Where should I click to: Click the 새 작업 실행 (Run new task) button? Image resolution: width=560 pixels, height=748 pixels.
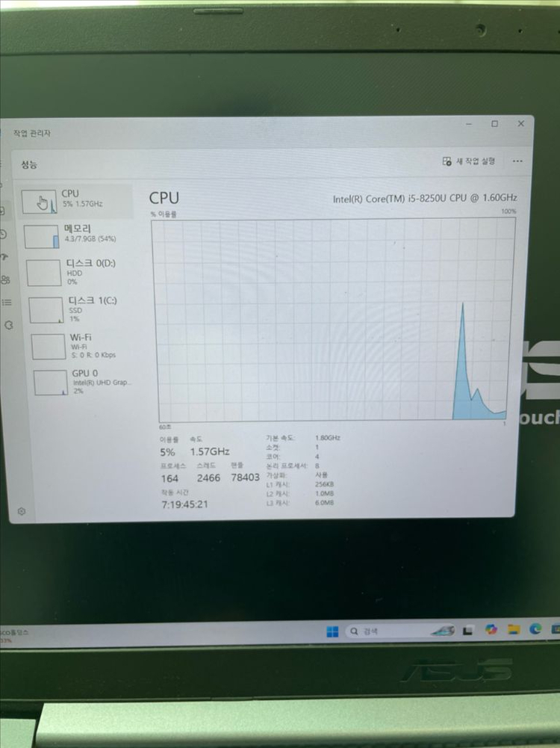[x=469, y=161]
